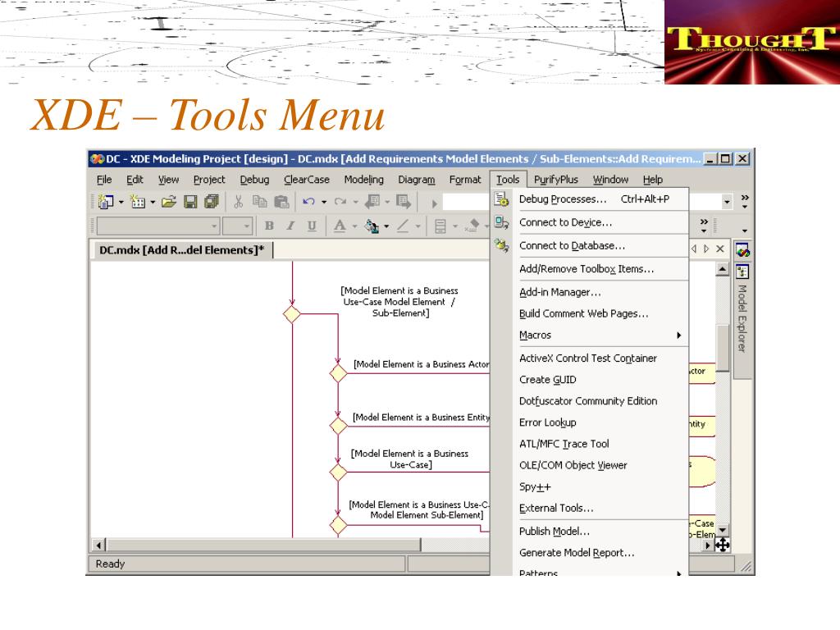Click the Connect to Database menu icon

click(501, 246)
